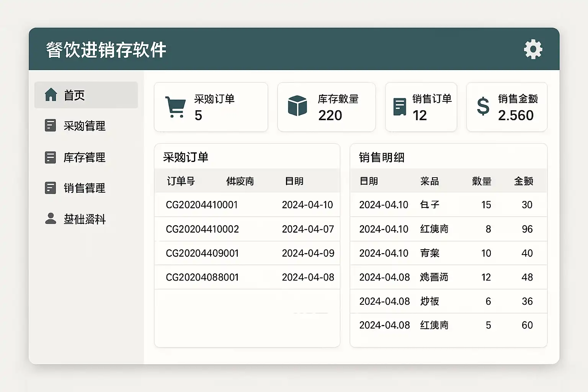Select the 销售管理 sidebar item
Screen dimensions: 588x392
pos(84,188)
